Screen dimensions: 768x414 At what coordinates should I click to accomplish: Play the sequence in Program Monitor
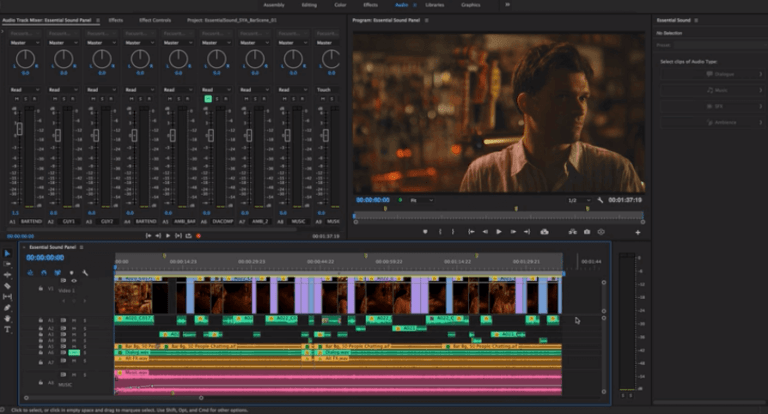tap(499, 232)
